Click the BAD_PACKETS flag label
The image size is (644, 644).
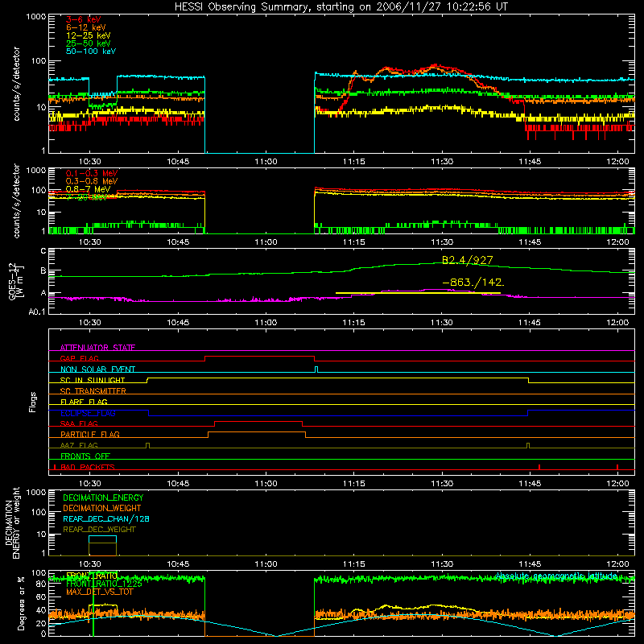point(88,467)
